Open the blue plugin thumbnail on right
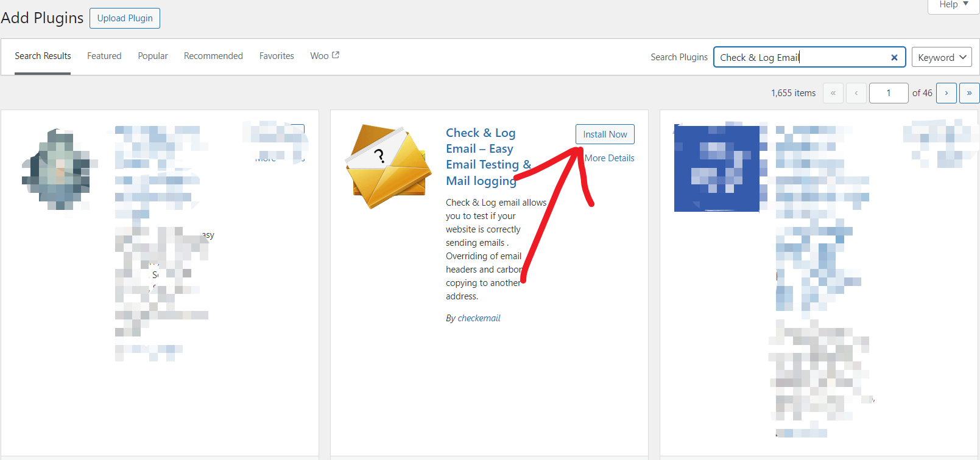This screenshot has width=980, height=460. click(x=716, y=169)
